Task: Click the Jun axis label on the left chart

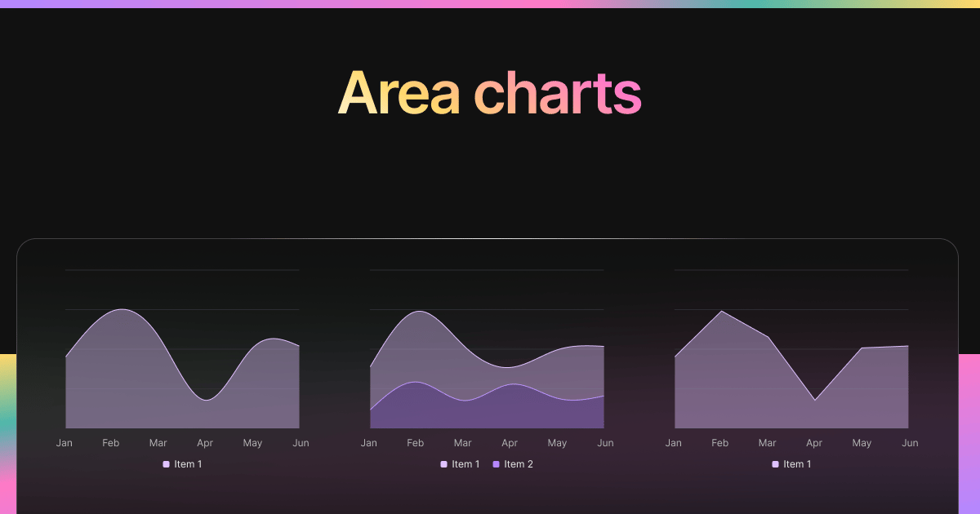Action: coord(301,443)
